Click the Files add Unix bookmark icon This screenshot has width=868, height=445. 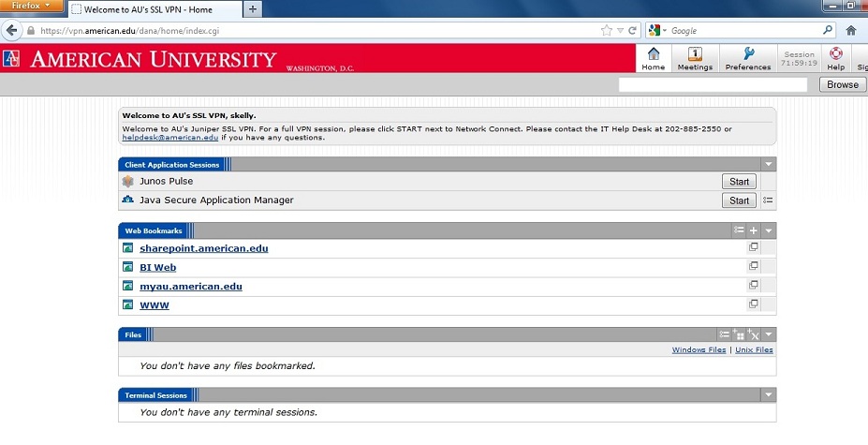point(753,334)
